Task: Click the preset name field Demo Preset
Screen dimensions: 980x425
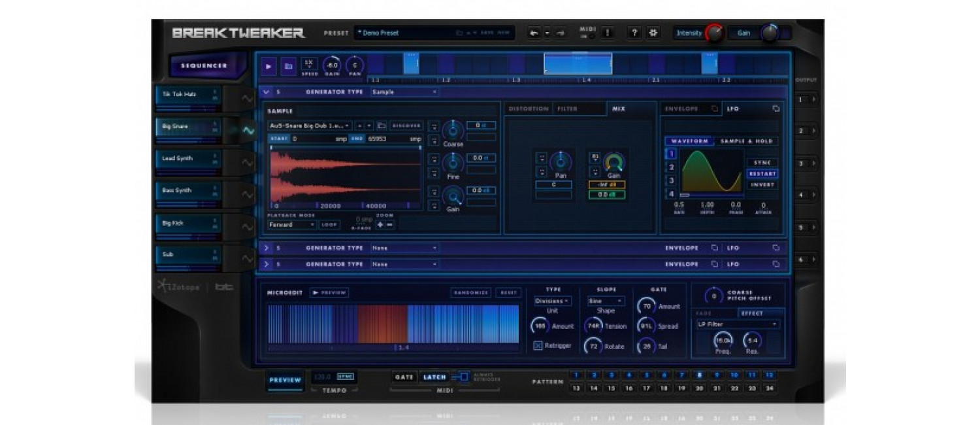Action: pyautogui.click(x=406, y=33)
